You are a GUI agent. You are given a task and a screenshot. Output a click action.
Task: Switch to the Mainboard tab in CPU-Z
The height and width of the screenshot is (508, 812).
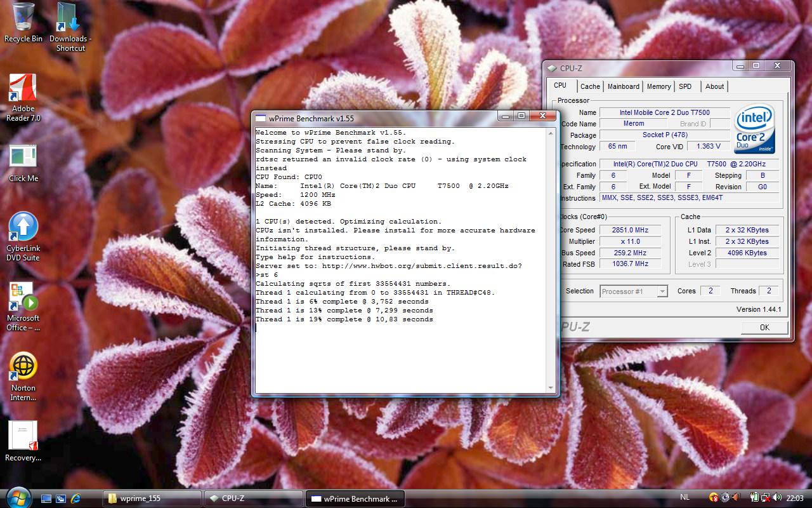(x=624, y=86)
